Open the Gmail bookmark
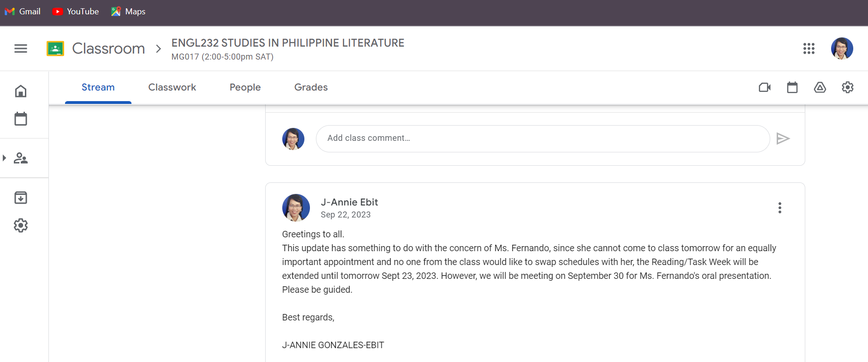Image resolution: width=868 pixels, height=362 pixels. pyautogui.click(x=23, y=12)
